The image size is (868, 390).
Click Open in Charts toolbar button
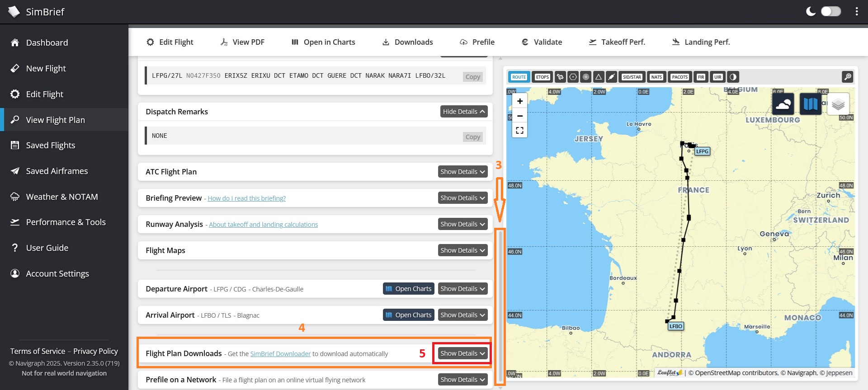click(323, 42)
